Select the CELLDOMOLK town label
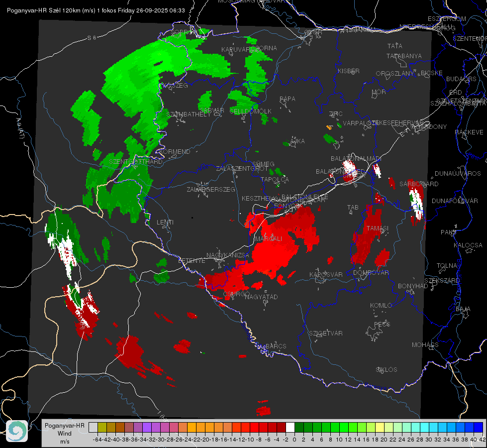 (250, 112)
